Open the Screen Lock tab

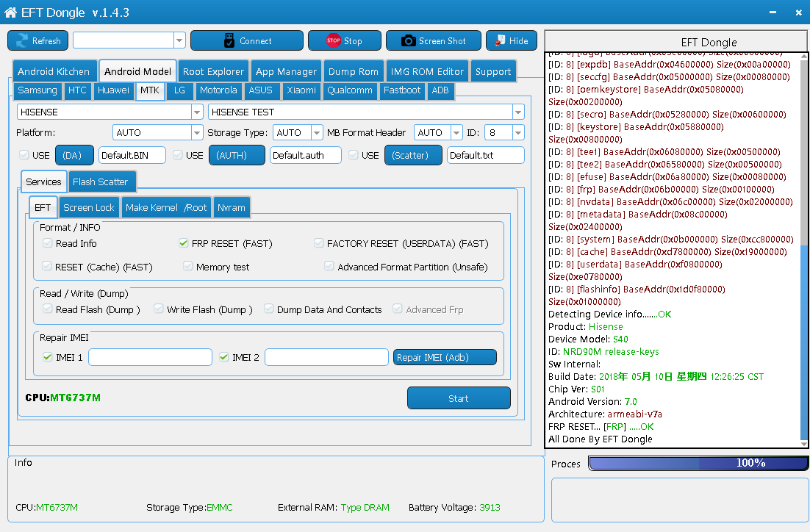(89, 208)
